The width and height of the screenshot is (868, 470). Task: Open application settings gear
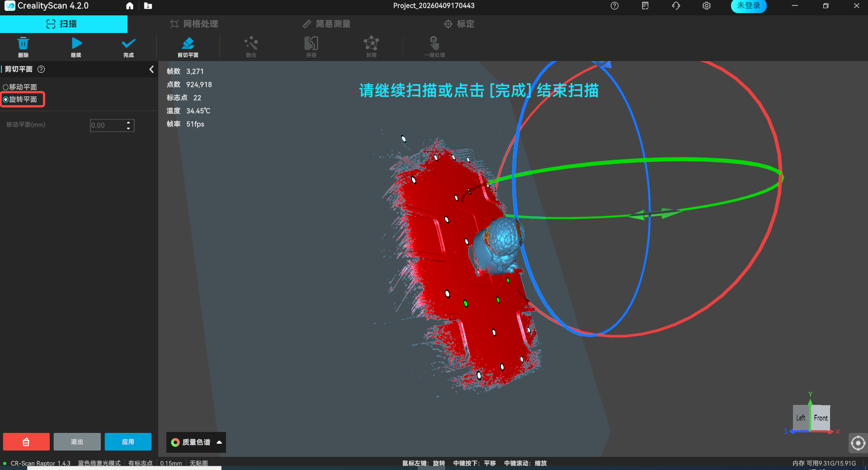coord(706,6)
